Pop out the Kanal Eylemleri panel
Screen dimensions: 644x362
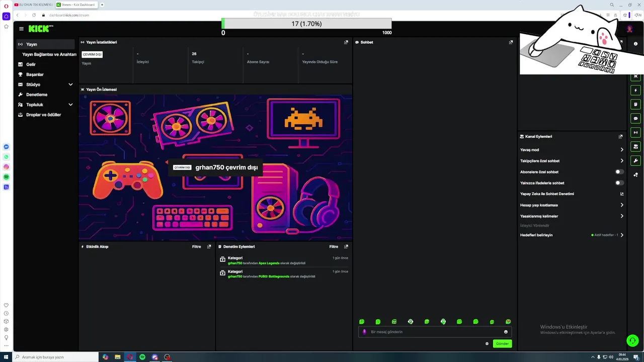coord(620,136)
